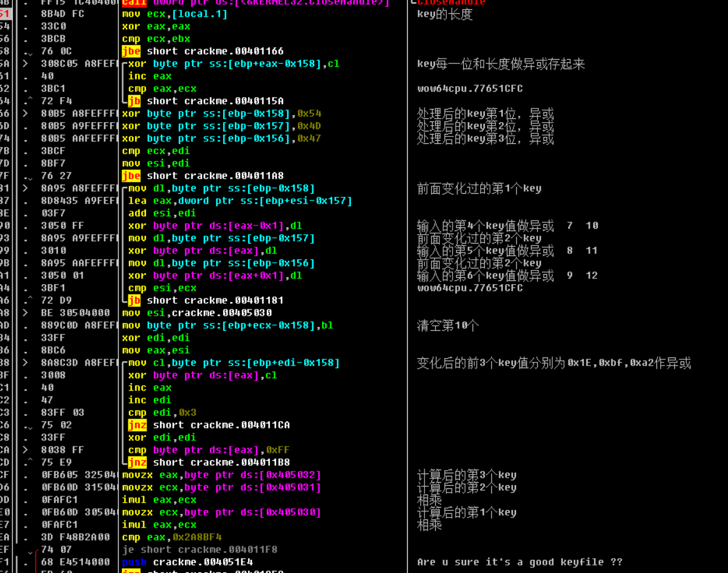Click 'mov dl,byte ptr ss:[ebp-0x157]' instruction

coord(221,238)
